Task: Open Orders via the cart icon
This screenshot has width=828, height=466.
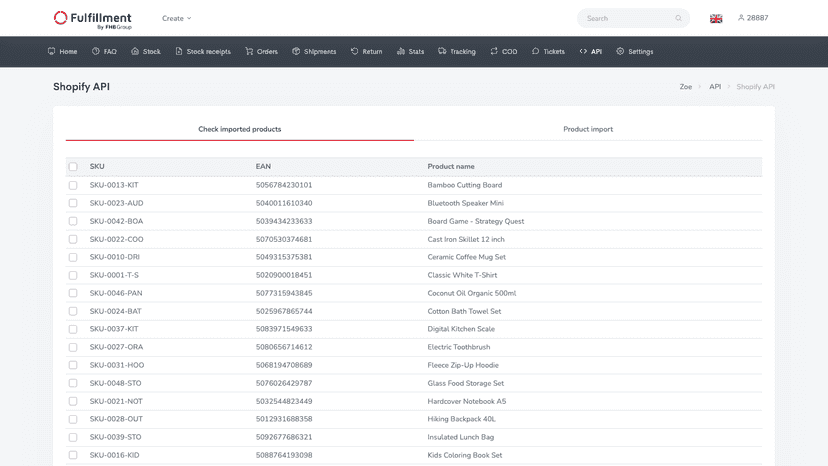Action: [x=249, y=51]
